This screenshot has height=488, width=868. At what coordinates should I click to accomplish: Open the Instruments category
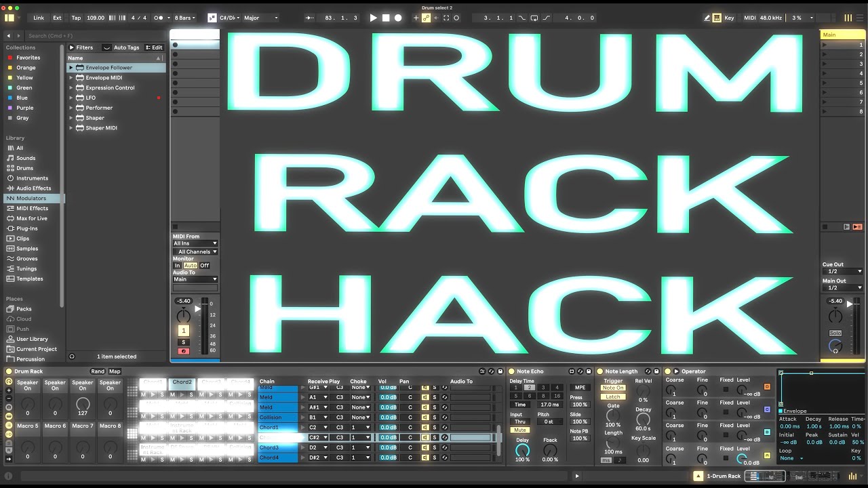click(32, 178)
